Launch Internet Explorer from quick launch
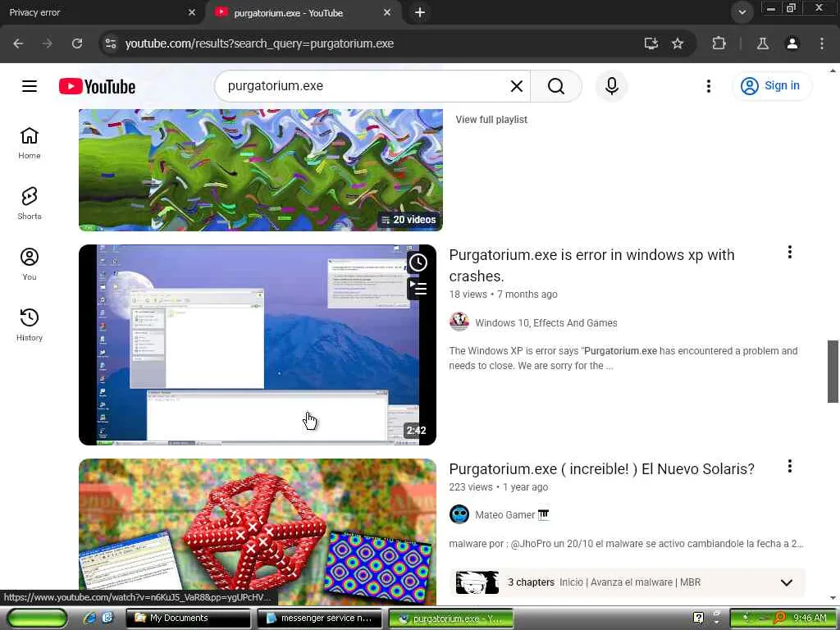Viewport: 840px width, 630px height. click(x=90, y=619)
